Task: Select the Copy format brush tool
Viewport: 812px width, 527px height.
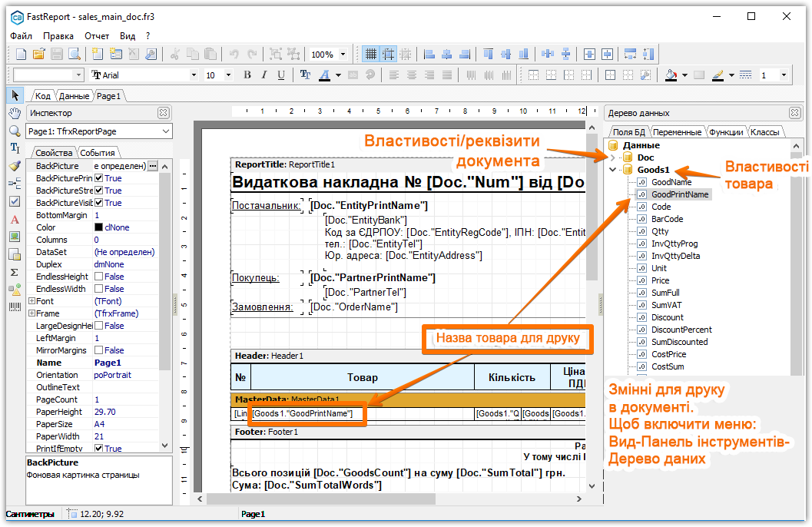Action: coord(15,166)
